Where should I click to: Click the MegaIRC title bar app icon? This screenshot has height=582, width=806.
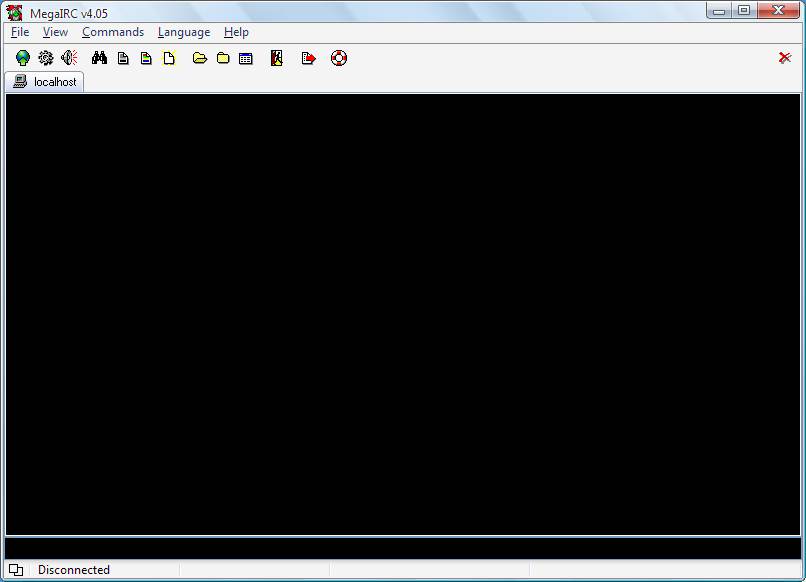(x=14, y=12)
